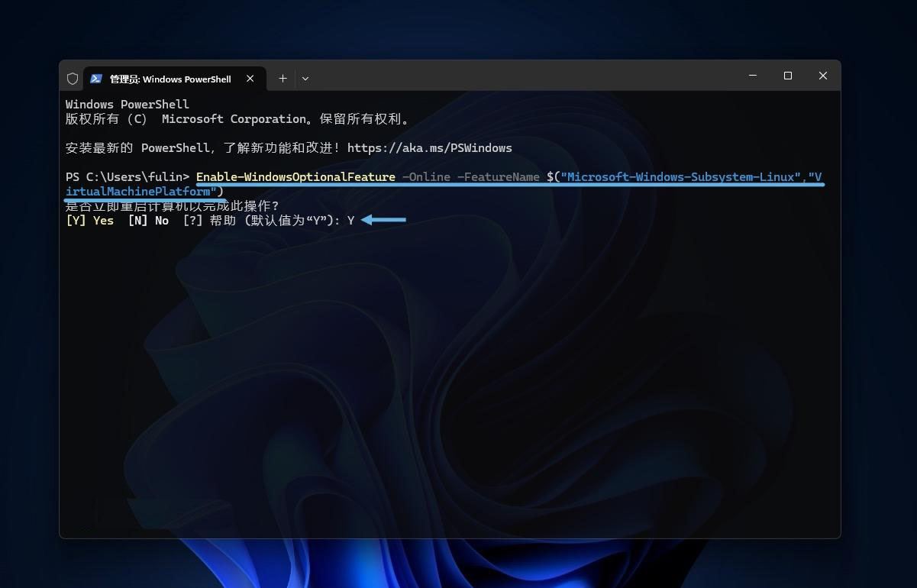Viewport: 917px width, 588px height.
Task: Click the PowerShell icon on the tab
Action: (96, 79)
